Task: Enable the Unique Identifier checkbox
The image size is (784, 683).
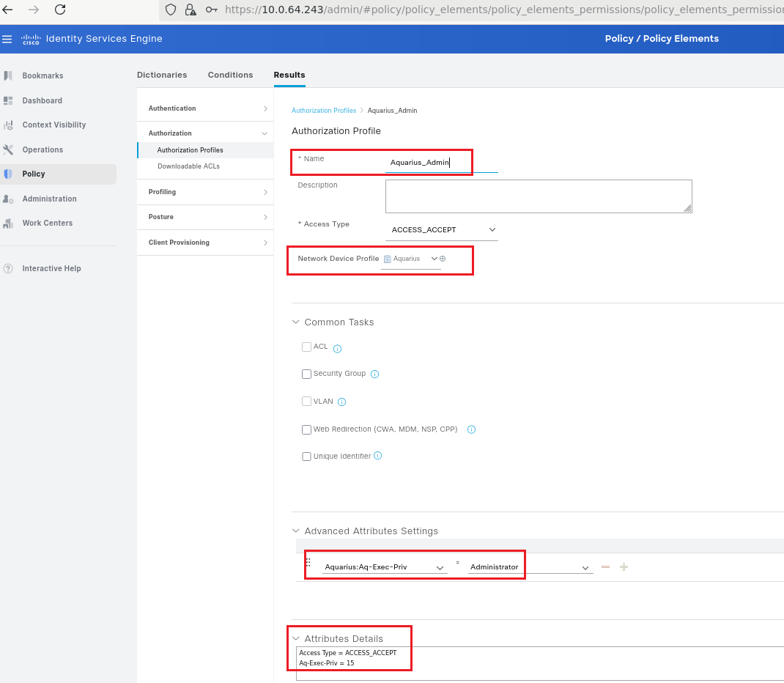Action: (x=306, y=457)
